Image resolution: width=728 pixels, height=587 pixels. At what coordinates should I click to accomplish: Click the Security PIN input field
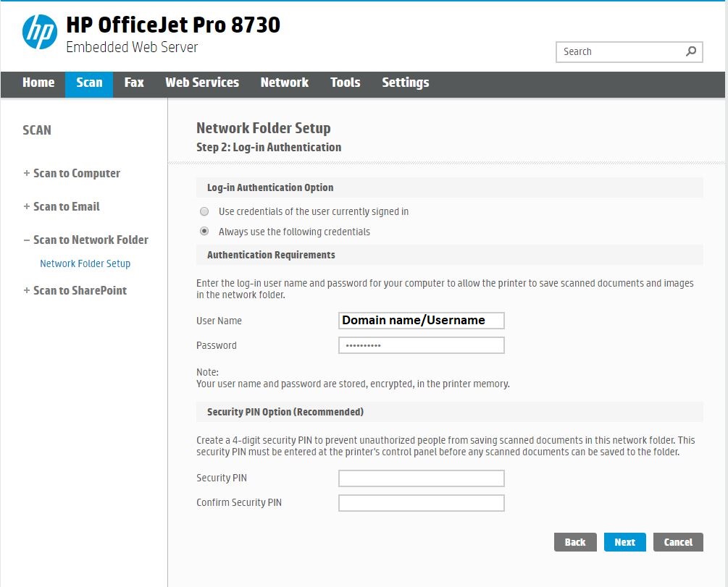pyautogui.click(x=422, y=478)
